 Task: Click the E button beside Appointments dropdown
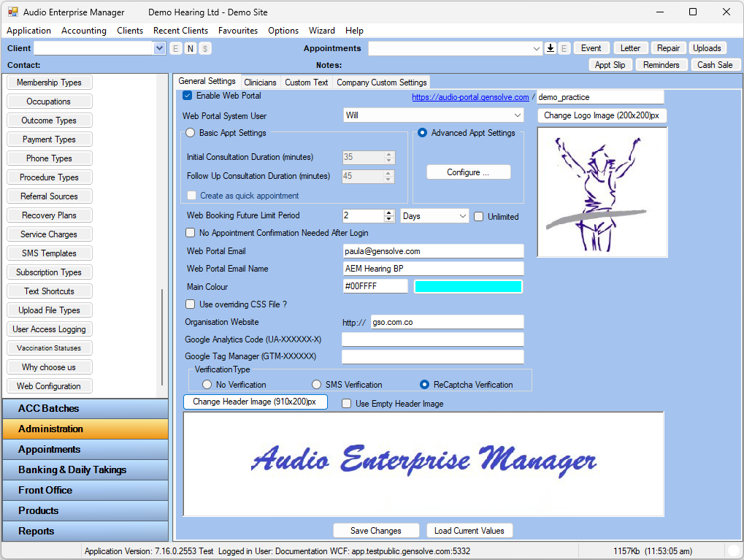(564, 48)
